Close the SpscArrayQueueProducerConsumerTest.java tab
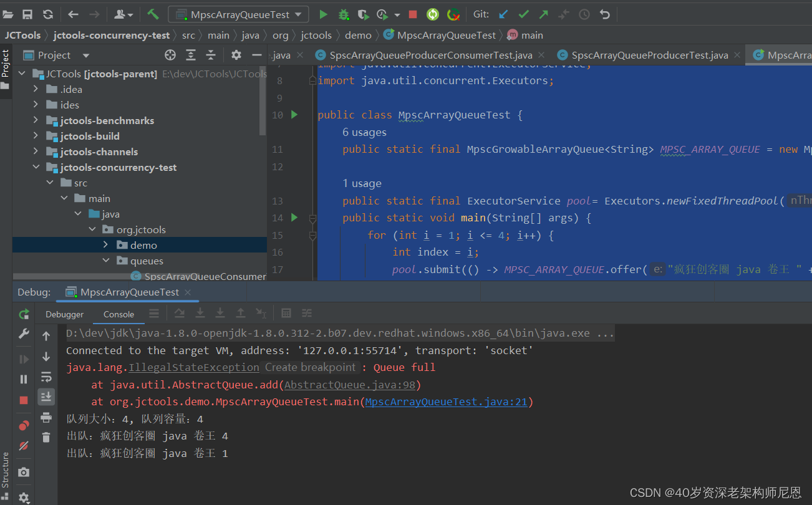 541,55
